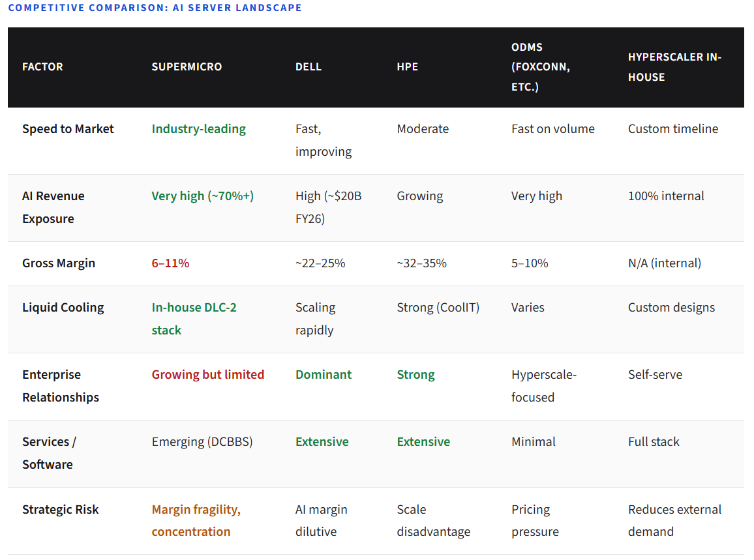The image size is (754, 560).
Task: Click the 'N/A (internal)' cell
Action: (665, 263)
